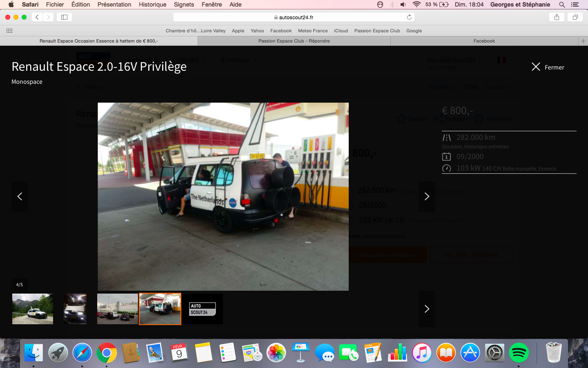The height and width of the screenshot is (368, 588).
Task: Select first thumbnail of car on mountain road
Action: (33, 309)
